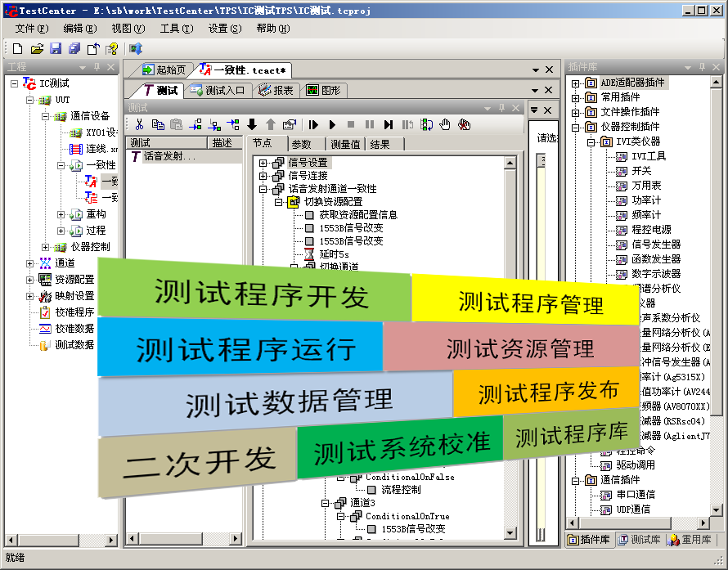Click the Save icon in main toolbar
This screenshot has width=728, height=570.
[56, 49]
